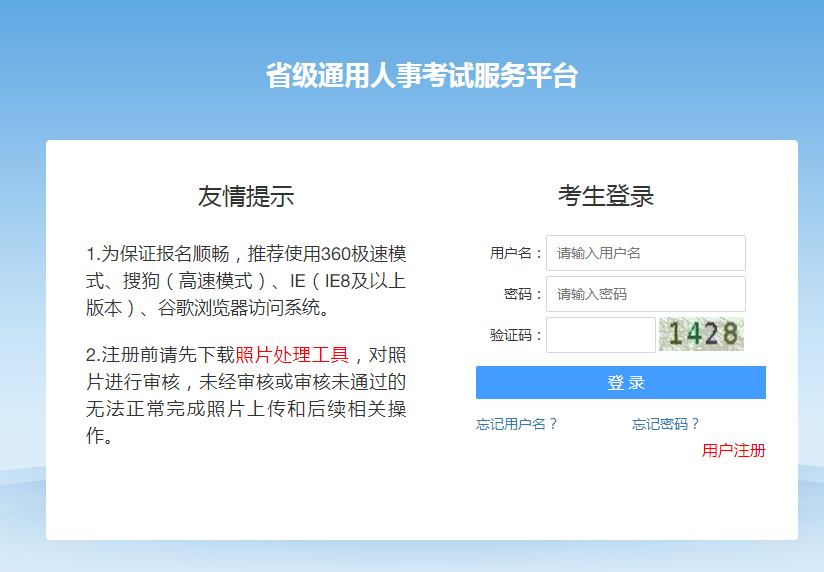The image size is (824, 572).
Task: Click the 验证码 captcha input box
Action: coord(600,335)
